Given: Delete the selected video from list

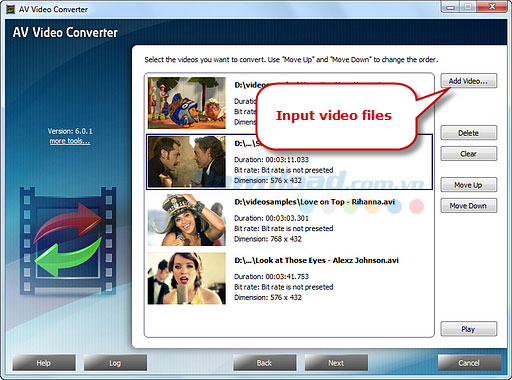Looking at the screenshot, I should [469, 133].
